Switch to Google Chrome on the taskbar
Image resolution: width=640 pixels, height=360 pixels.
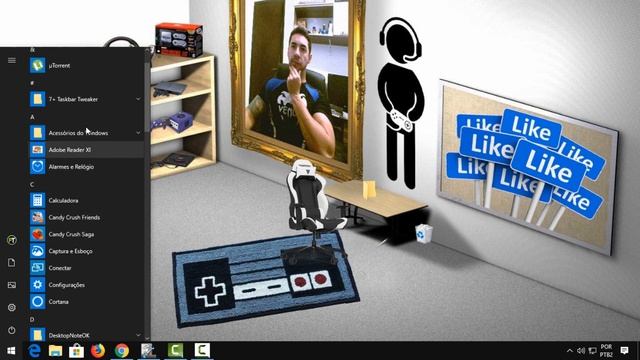(x=122, y=351)
